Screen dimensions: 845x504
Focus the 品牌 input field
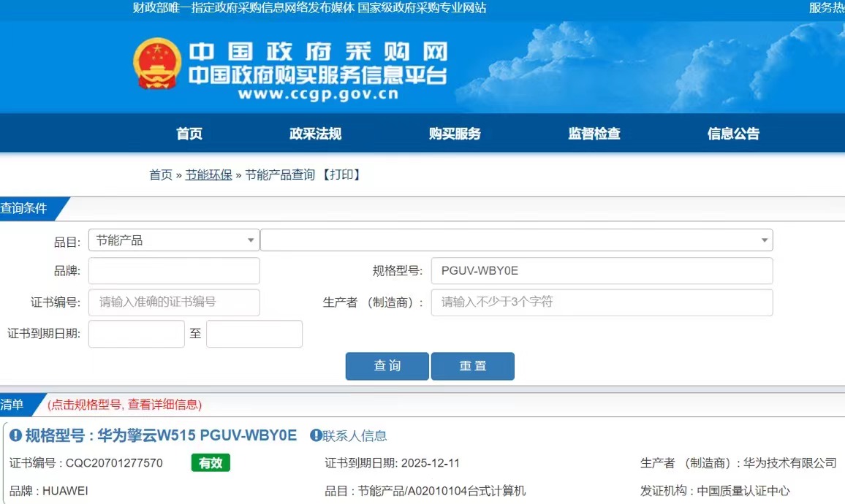click(174, 271)
